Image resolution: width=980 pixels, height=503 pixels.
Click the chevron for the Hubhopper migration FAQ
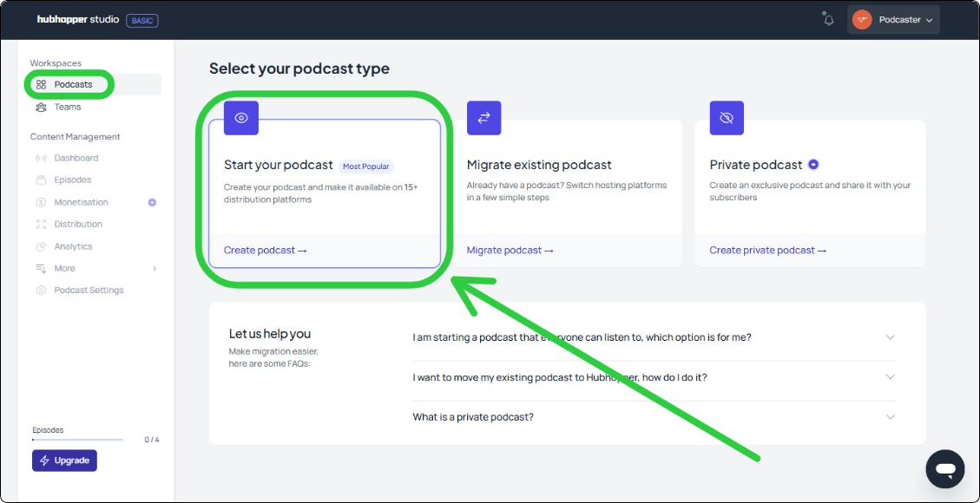click(891, 377)
